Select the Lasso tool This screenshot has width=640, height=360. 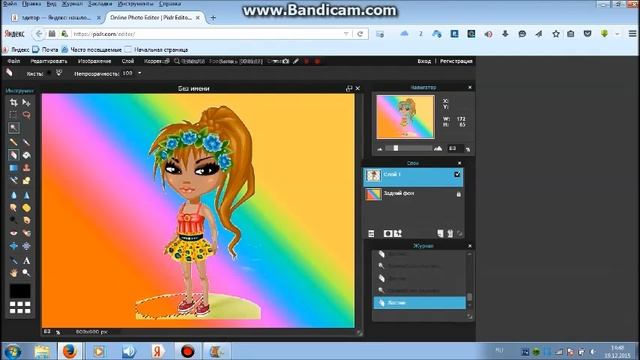click(27, 115)
